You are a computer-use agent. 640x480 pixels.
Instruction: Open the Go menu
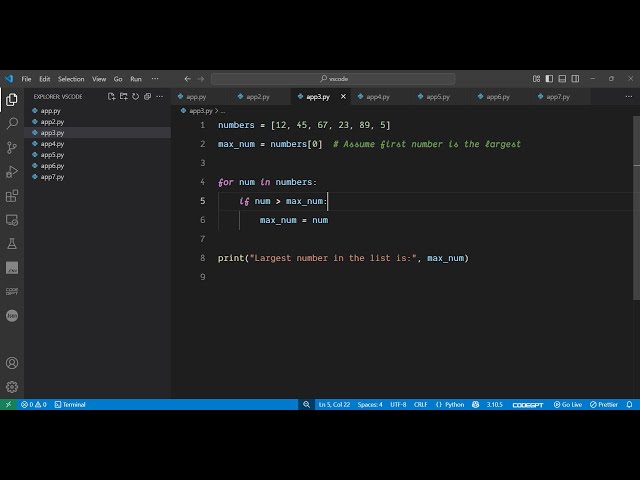pos(118,79)
